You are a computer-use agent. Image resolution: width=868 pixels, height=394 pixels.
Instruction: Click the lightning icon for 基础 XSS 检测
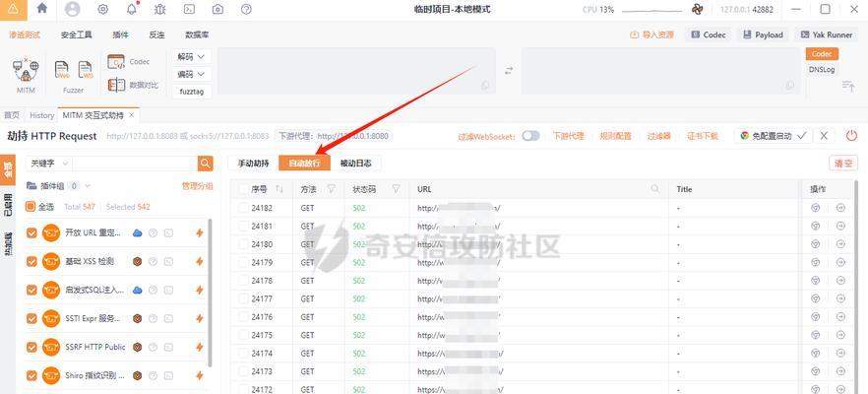pos(200,262)
